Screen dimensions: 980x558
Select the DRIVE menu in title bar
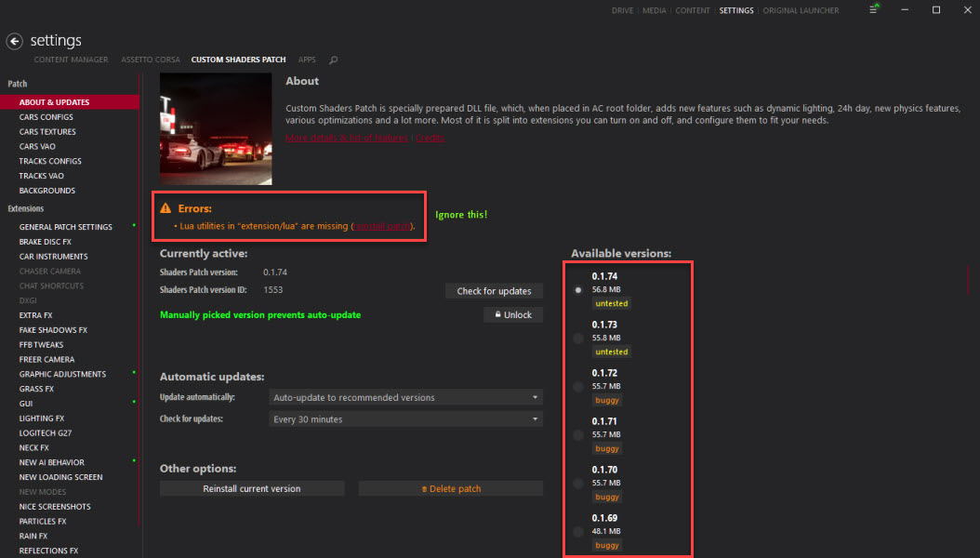point(622,10)
